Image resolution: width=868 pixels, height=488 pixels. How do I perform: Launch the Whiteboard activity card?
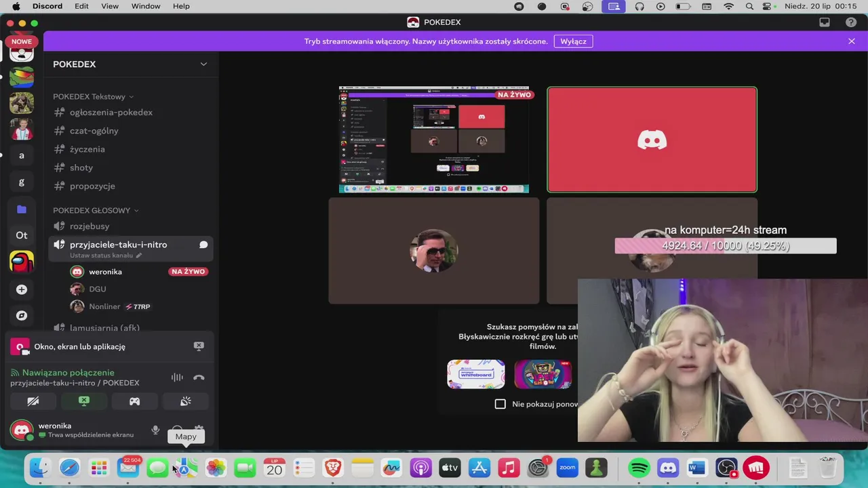(x=476, y=374)
